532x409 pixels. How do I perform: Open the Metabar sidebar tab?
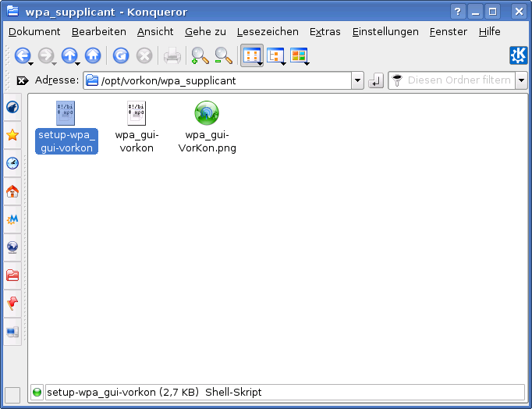(12, 219)
